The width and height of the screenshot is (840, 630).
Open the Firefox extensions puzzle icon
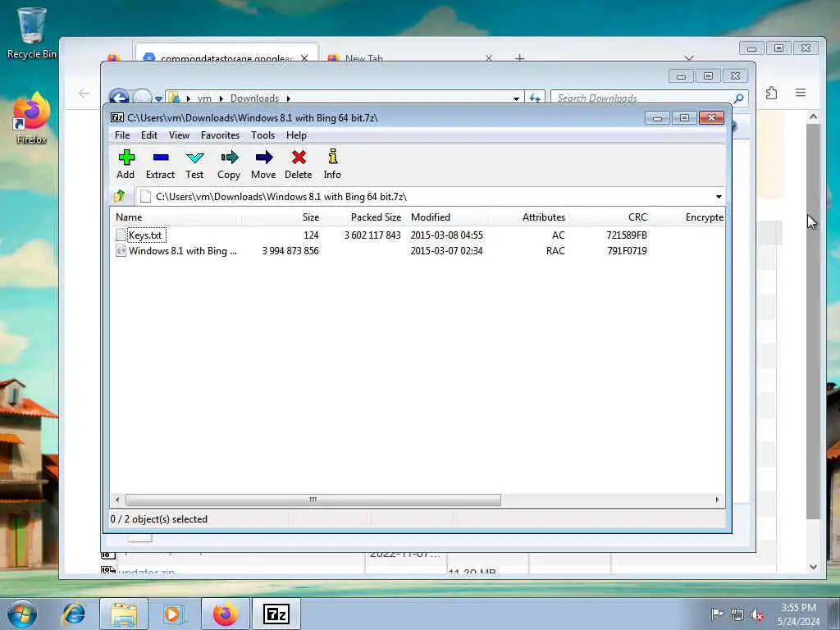click(771, 93)
